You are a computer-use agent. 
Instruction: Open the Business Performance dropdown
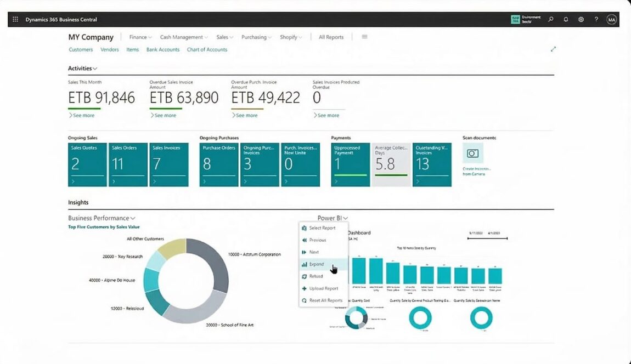[102, 218]
